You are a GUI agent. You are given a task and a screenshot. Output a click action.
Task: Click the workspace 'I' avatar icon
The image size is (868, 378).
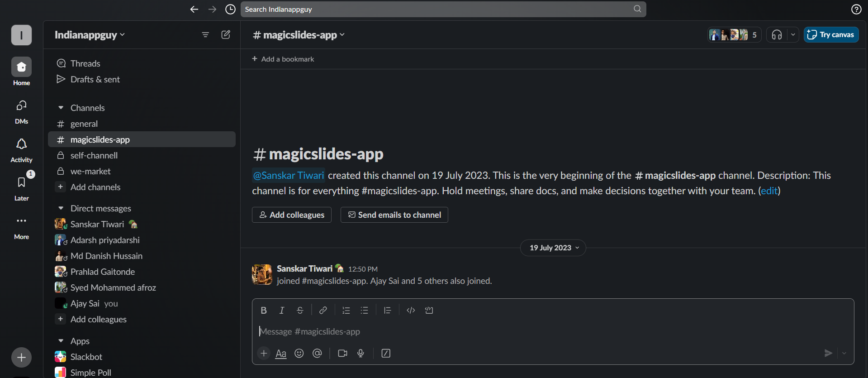[x=21, y=35]
